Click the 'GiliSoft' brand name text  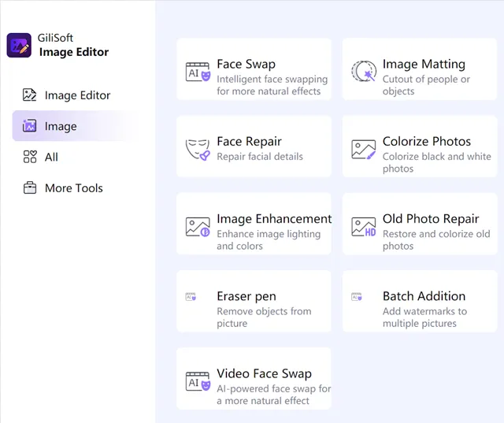pyautogui.click(x=55, y=38)
